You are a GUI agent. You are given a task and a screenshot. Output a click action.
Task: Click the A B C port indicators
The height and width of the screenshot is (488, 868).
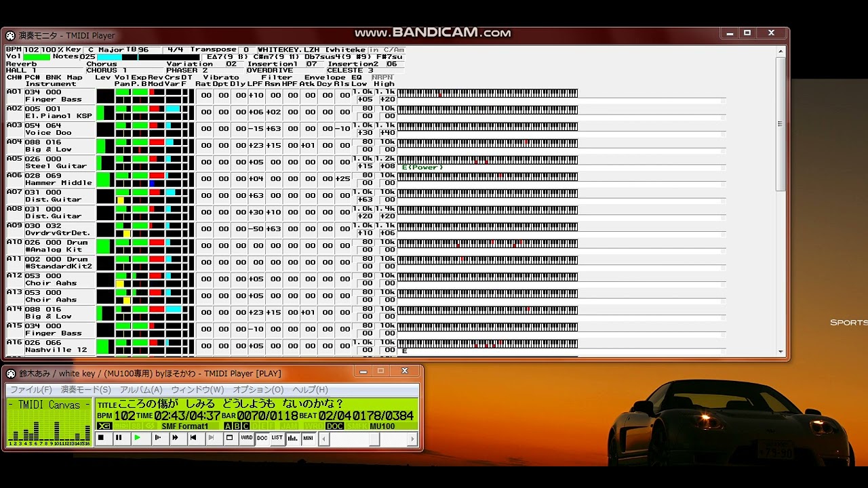click(x=237, y=426)
